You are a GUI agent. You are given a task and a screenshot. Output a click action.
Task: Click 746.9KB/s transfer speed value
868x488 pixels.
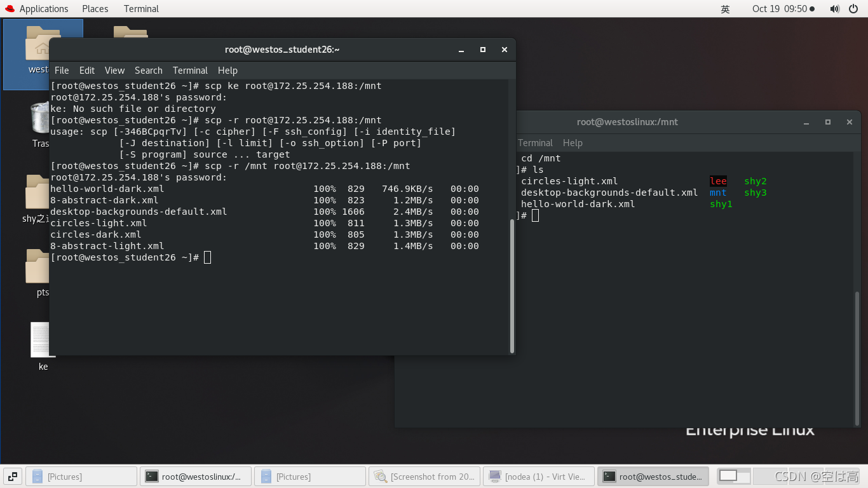[x=407, y=189]
